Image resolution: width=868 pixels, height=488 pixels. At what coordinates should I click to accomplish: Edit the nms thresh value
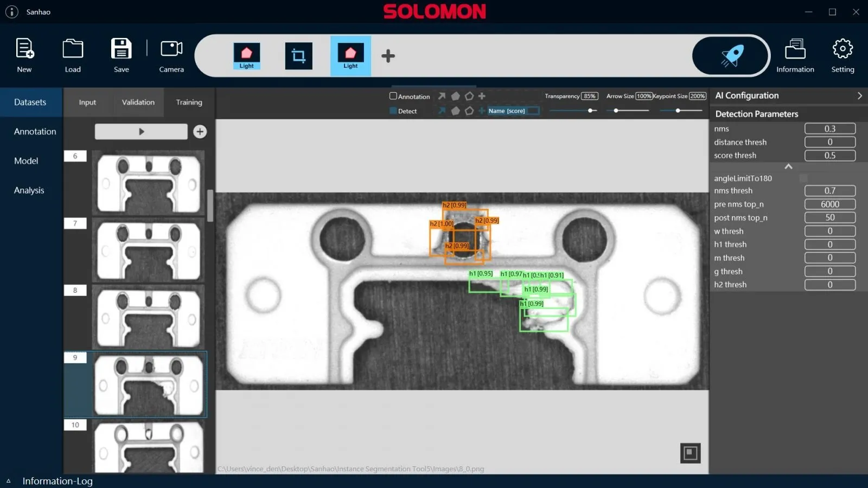[830, 190]
